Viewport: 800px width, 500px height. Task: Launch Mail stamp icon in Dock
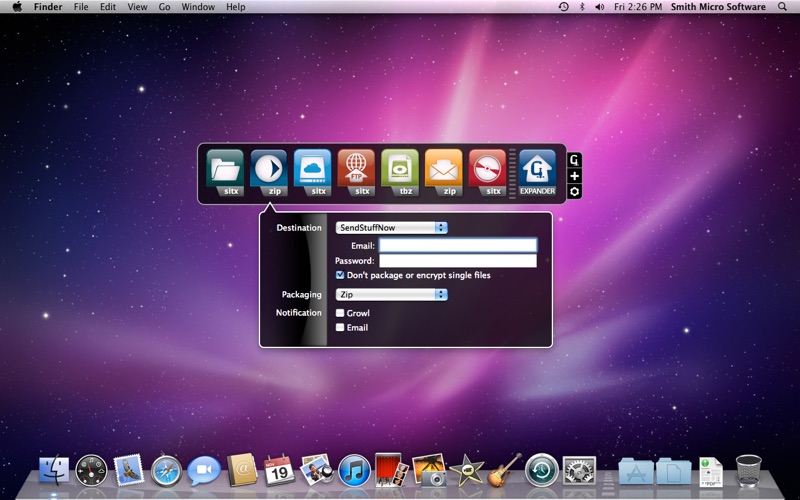129,470
